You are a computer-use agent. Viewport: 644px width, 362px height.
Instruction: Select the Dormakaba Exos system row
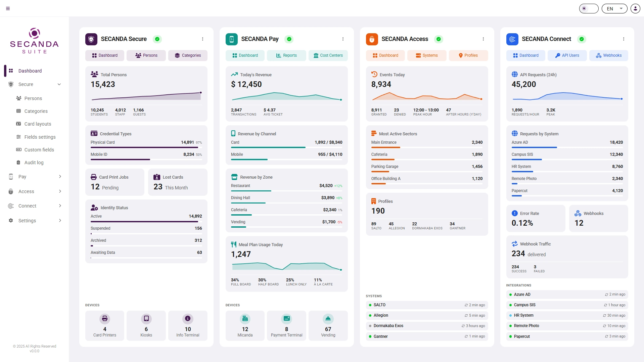pyautogui.click(x=427, y=326)
